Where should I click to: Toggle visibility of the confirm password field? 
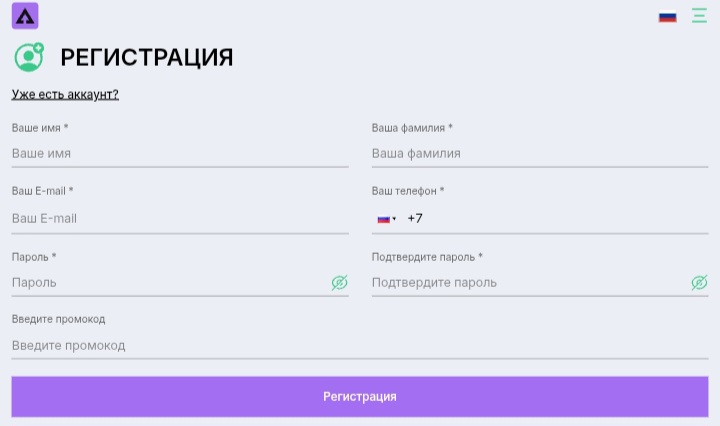tap(699, 283)
